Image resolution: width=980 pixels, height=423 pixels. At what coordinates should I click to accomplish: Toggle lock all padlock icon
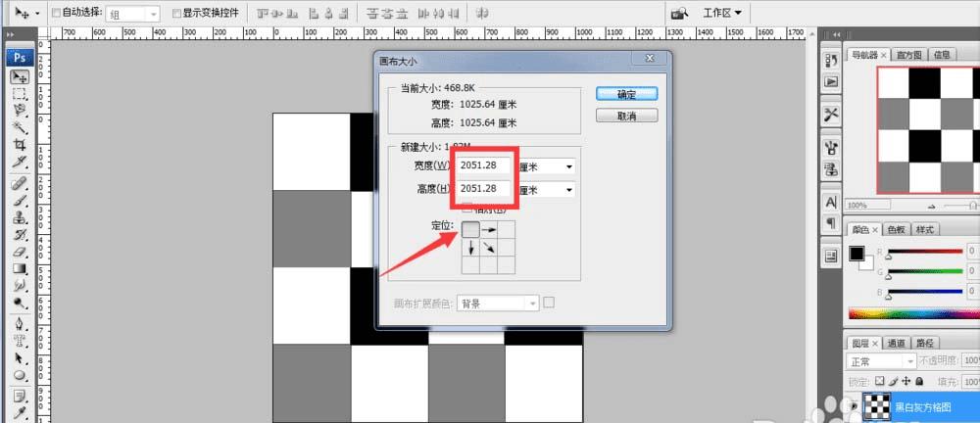tap(919, 381)
